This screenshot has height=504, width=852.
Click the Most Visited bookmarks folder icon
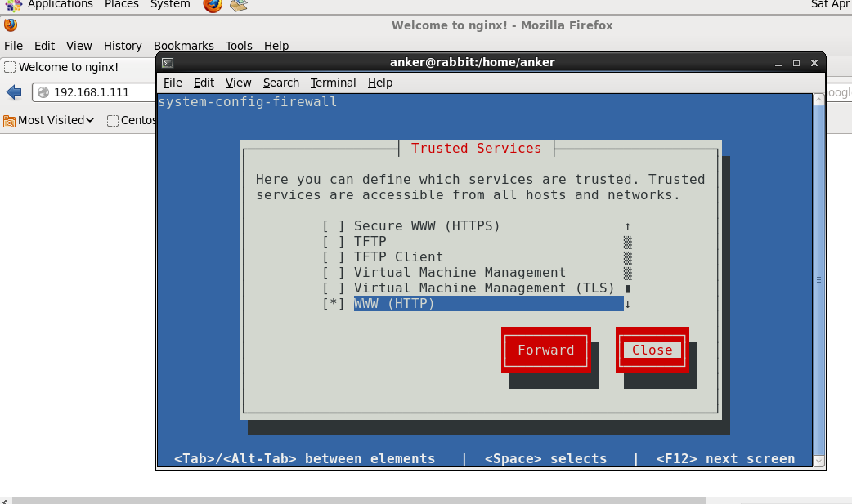click(x=9, y=121)
